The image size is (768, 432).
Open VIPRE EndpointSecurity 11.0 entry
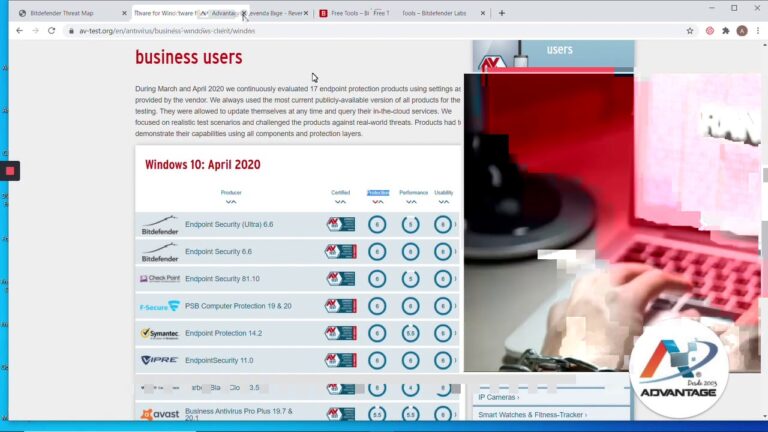tap(219, 360)
